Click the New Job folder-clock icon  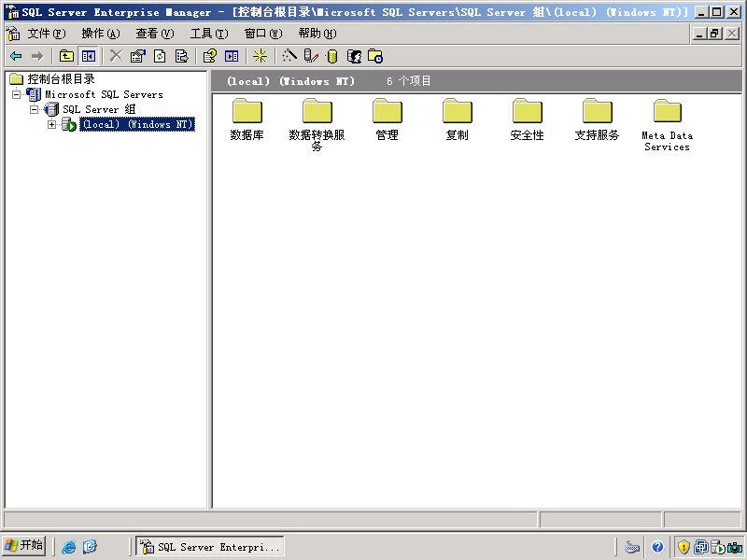[x=375, y=56]
